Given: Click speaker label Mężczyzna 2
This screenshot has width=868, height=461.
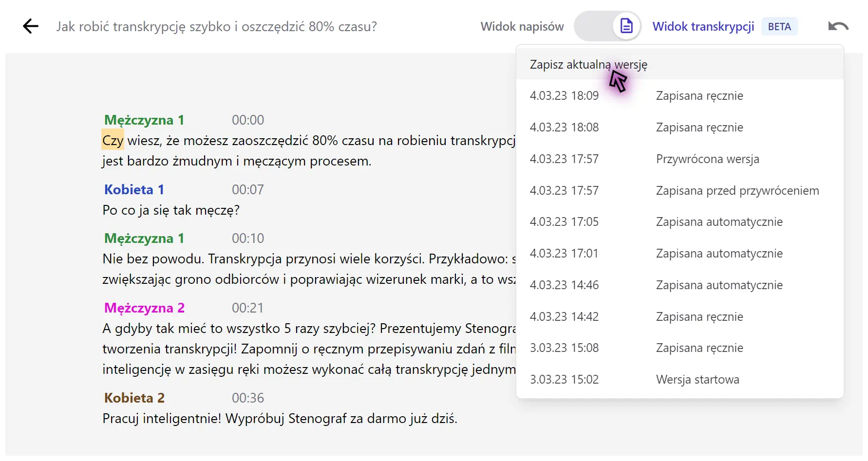Looking at the screenshot, I should coord(144,308).
